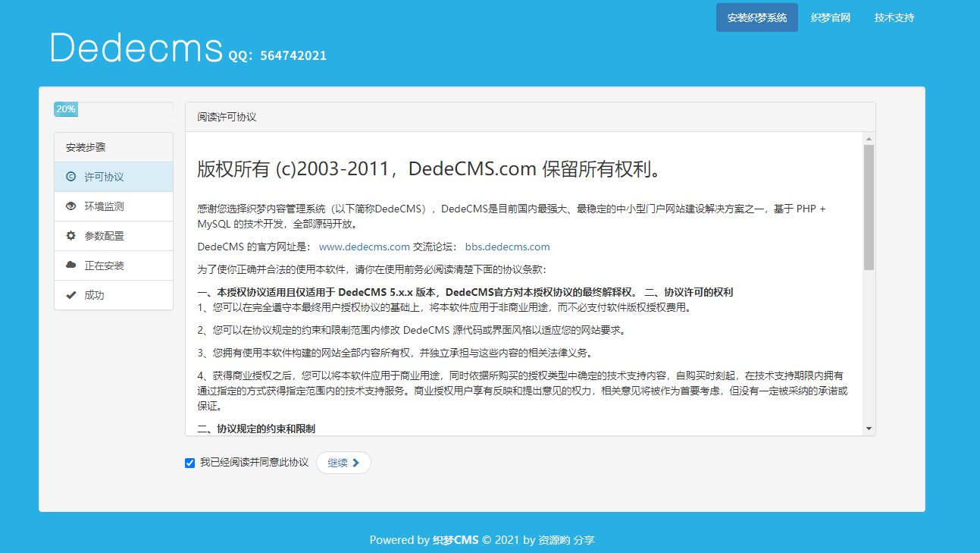
Task: Select the 环境监测 step
Action: [114, 206]
